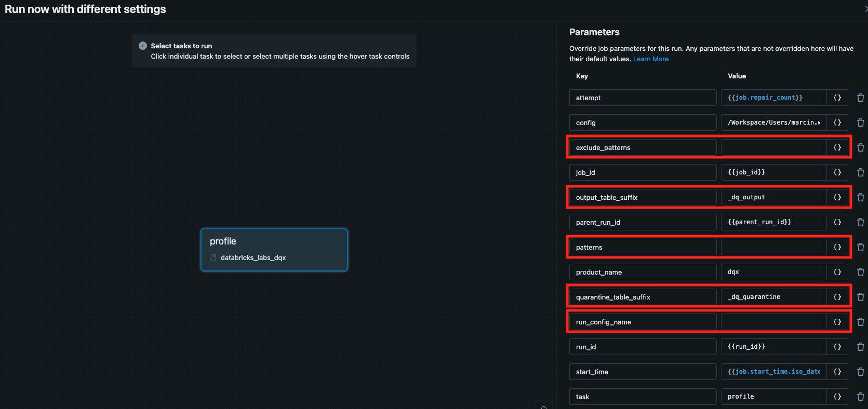Open braces menu for start_time value

tap(837, 372)
